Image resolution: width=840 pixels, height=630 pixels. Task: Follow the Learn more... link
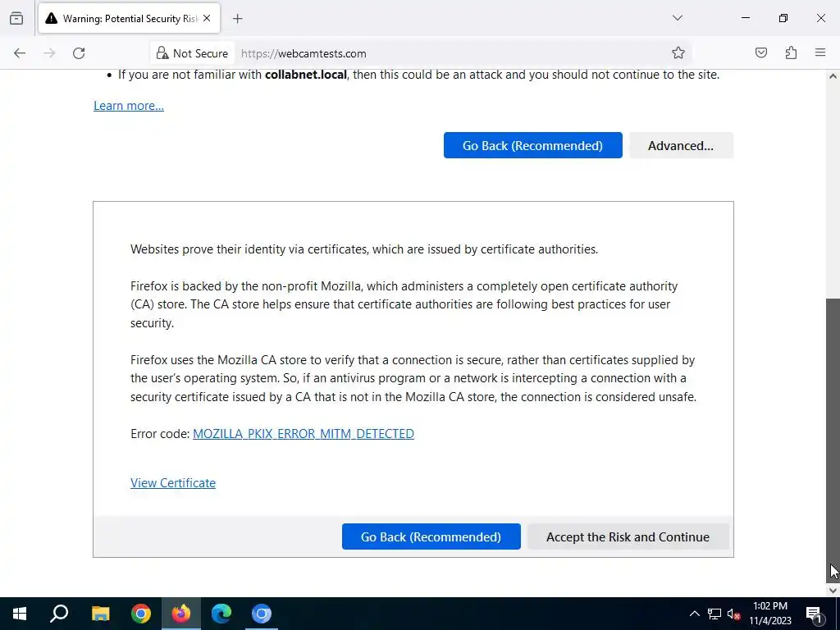pos(129,106)
